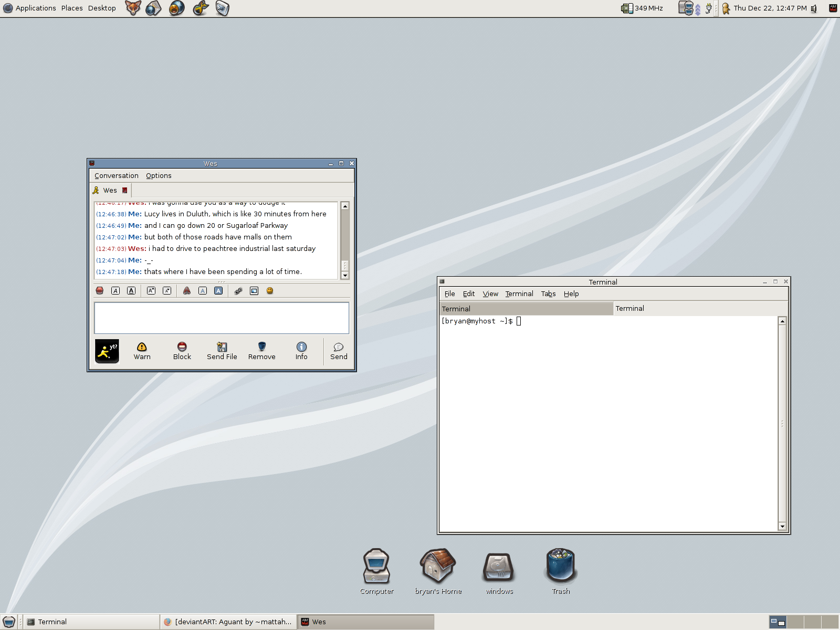
Task: Open View menu in Terminal
Action: [490, 294]
